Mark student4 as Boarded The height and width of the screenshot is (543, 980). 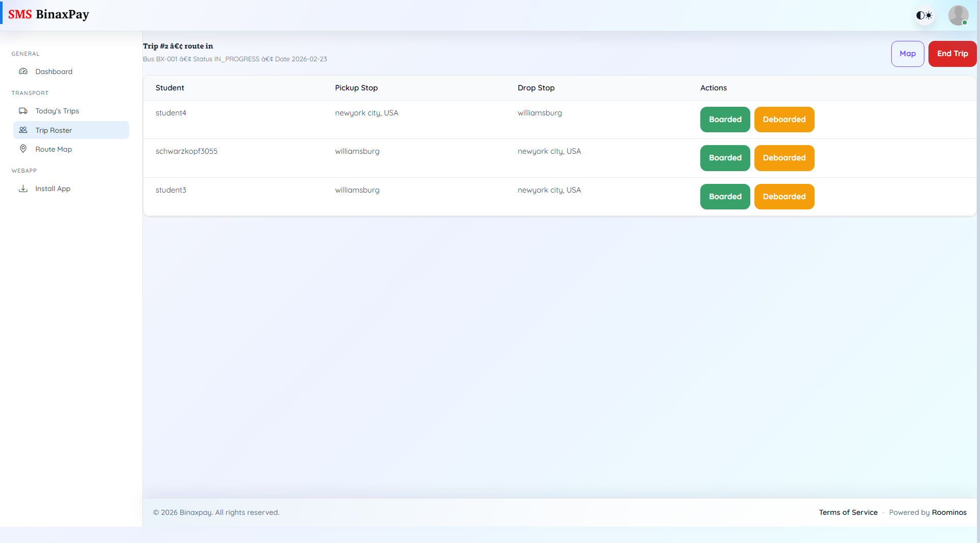pos(725,119)
